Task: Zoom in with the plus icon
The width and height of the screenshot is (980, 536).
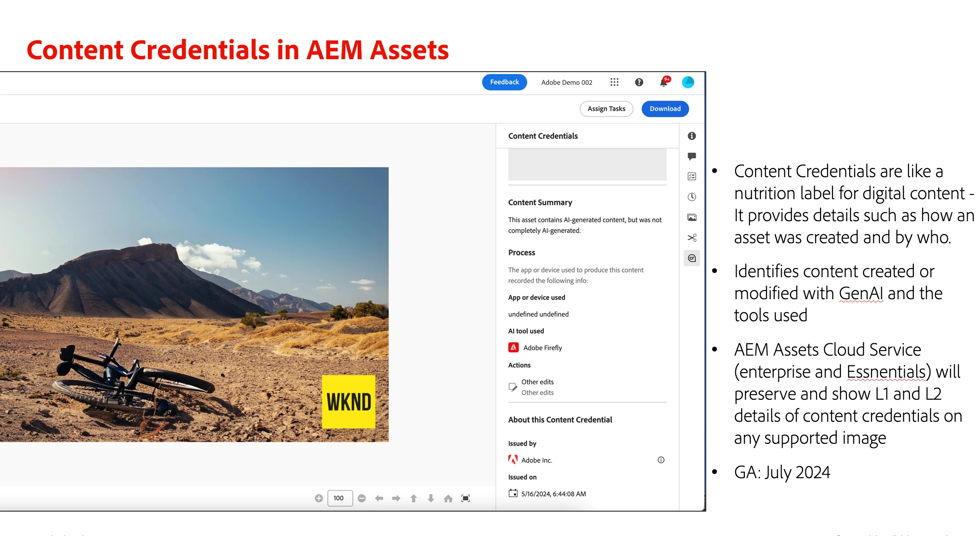Action: tap(319, 498)
